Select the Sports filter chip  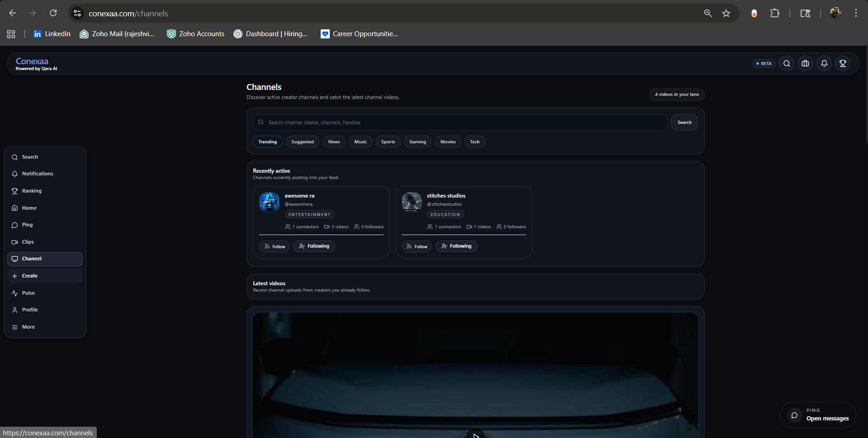388,142
